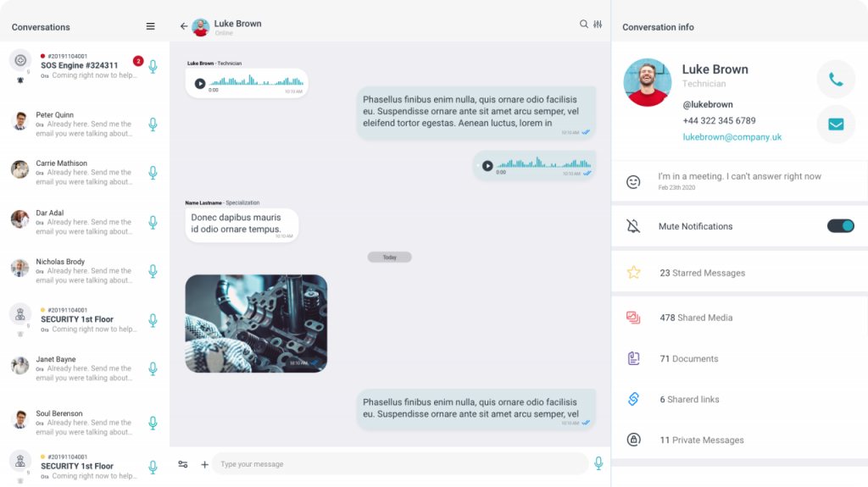Toggle the Mute Notifications switch
Screen dimensions: 868x487
tap(840, 226)
